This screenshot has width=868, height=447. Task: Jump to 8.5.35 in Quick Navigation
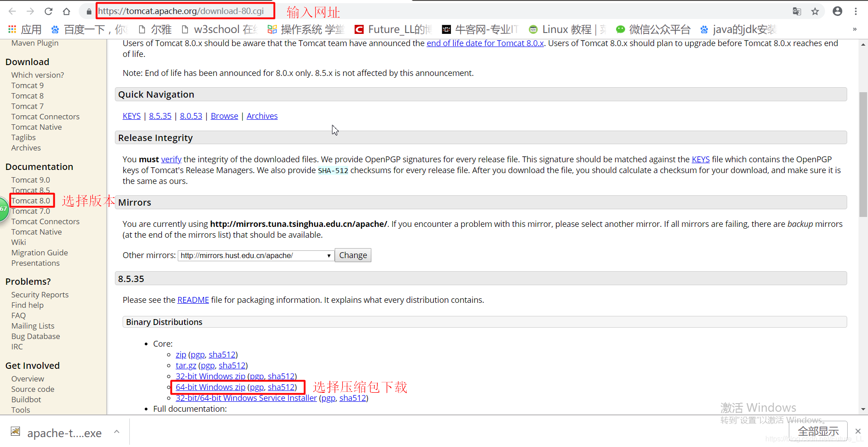tap(160, 116)
